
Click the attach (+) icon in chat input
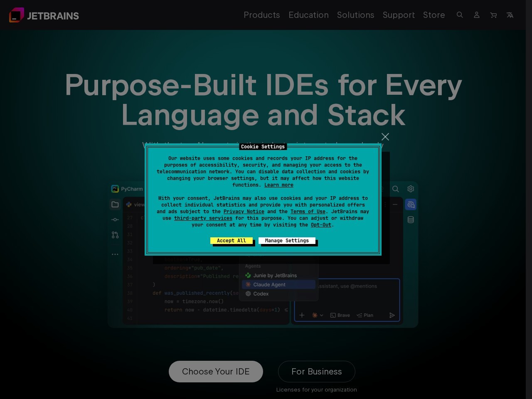[x=302, y=315]
